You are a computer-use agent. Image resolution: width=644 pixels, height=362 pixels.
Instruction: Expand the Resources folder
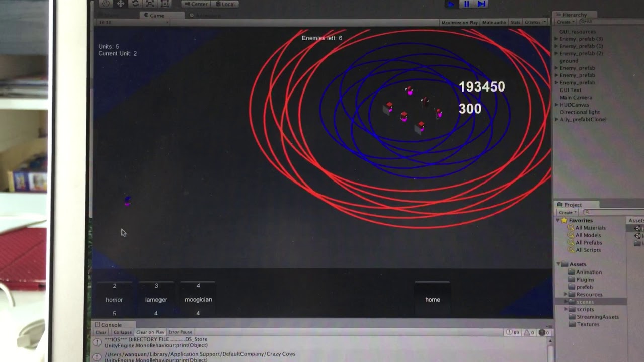point(566,294)
